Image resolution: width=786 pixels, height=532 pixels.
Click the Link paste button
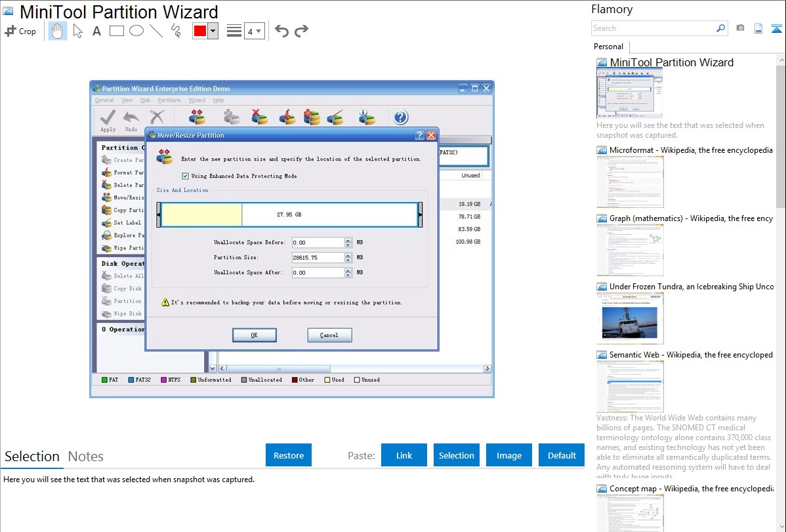(x=404, y=455)
